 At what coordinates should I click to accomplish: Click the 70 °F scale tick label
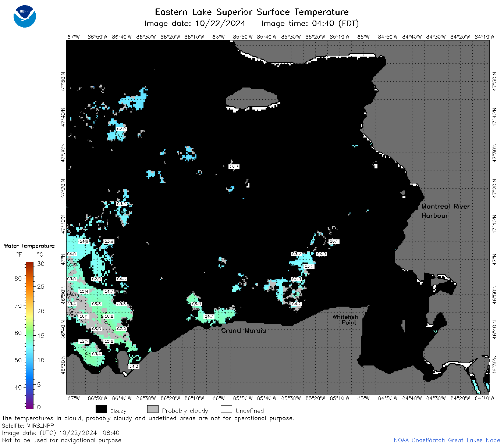[18, 306]
